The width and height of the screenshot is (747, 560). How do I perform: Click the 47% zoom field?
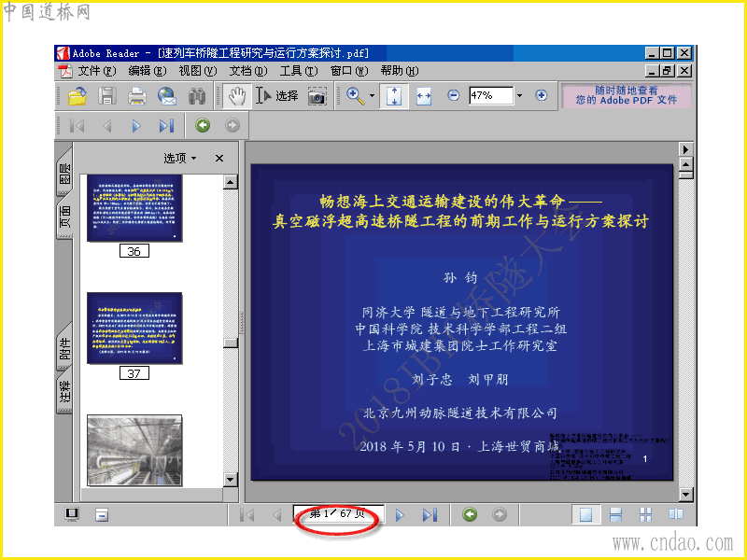point(491,96)
